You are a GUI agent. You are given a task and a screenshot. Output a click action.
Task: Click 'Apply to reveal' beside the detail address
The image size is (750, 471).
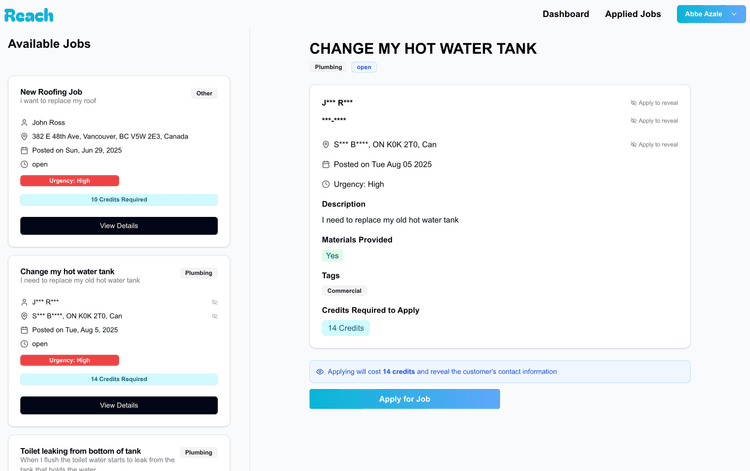pyautogui.click(x=654, y=145)
